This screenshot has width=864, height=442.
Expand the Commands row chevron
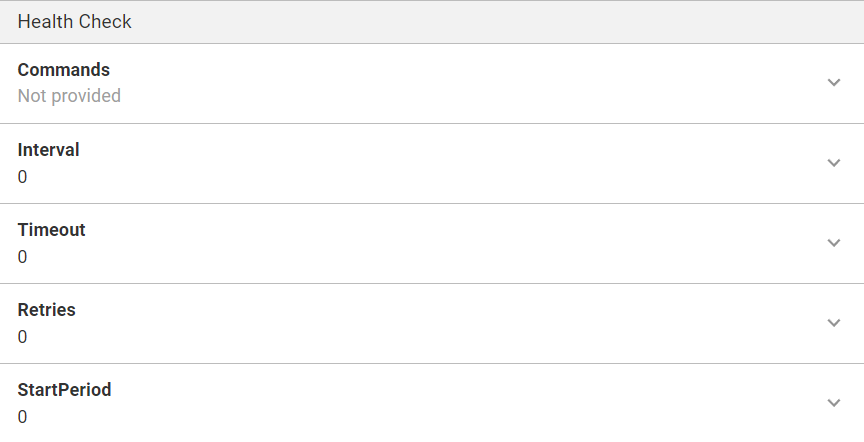click(834, 83)
